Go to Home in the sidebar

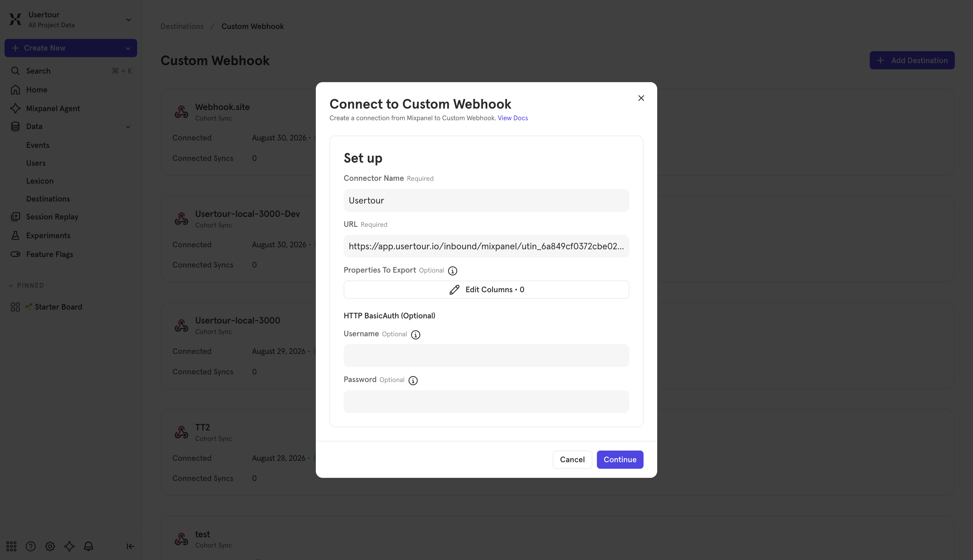[x=71, y=90]
